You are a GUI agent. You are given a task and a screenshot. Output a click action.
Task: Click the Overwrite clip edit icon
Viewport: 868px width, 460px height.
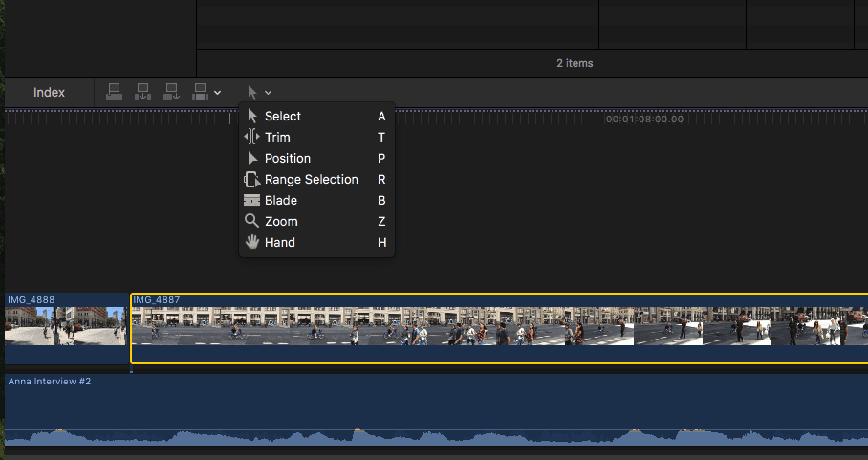201,92
